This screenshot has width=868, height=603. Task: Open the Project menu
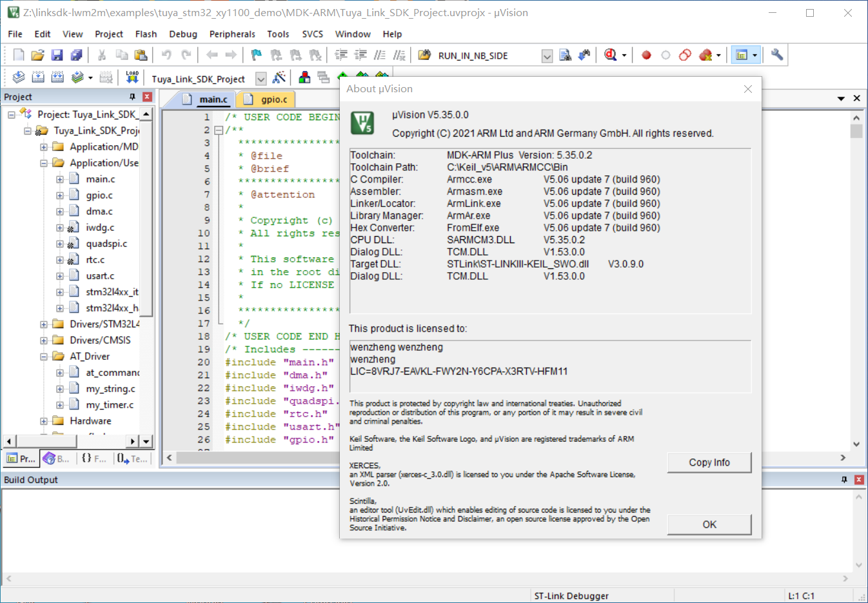(x=109, y=34)
